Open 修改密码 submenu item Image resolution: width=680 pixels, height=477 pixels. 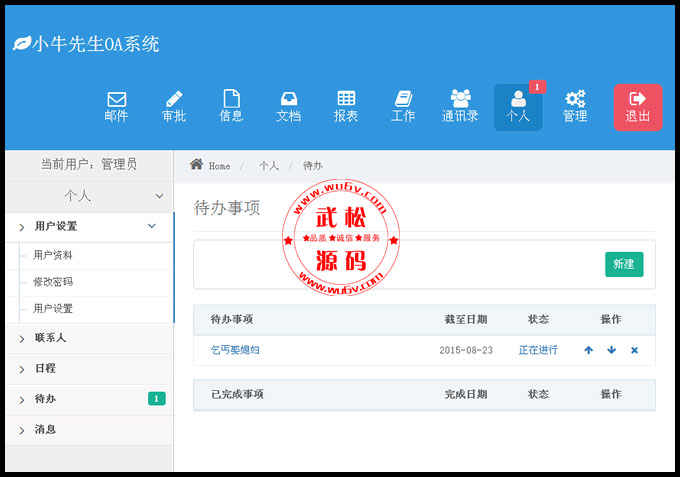[53, 282]
